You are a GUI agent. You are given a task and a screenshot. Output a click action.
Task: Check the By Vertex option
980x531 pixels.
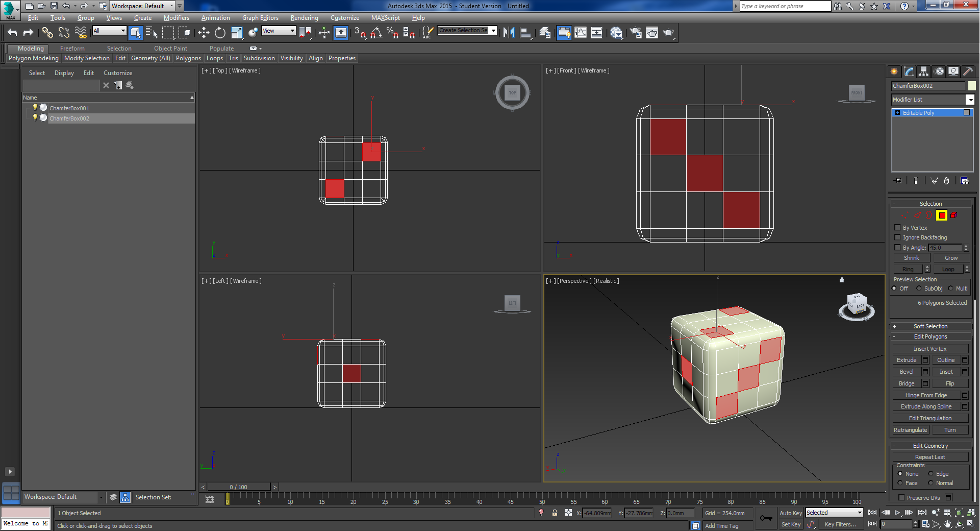coord(898,228)
